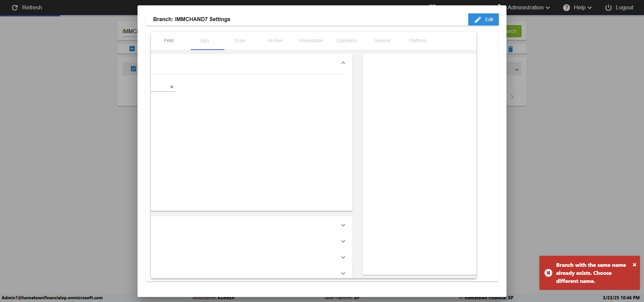
Task: Click the trash delete icon behind dialog
Action: tap(511, 49)
